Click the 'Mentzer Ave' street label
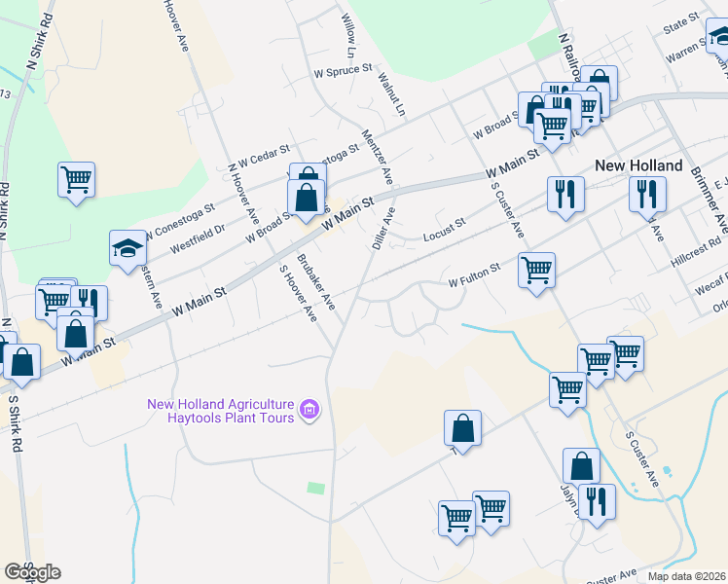Screen dimensions: 728x584 377,157
